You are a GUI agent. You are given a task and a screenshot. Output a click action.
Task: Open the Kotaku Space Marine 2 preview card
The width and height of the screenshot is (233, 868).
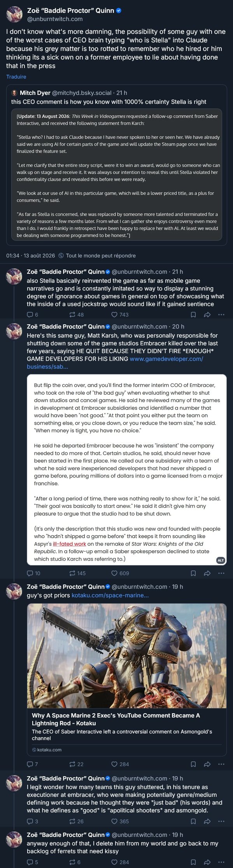(127, 680)
